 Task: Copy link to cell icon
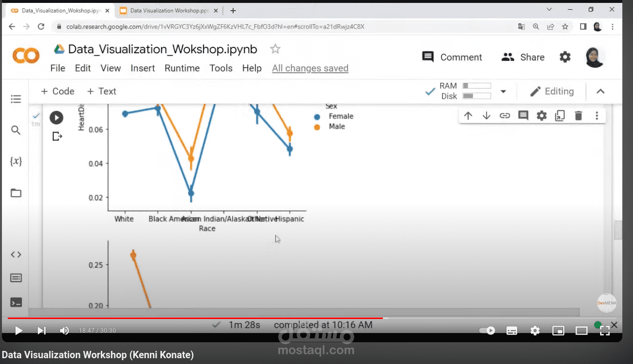505,116
